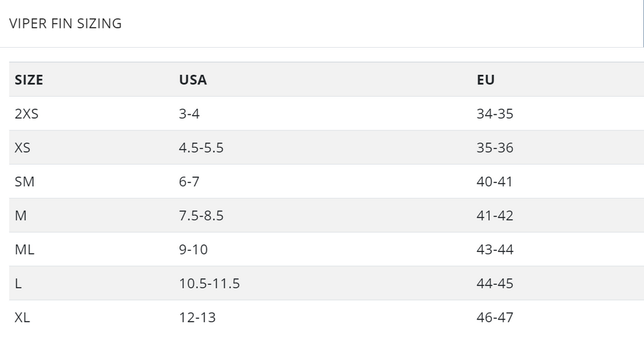Click EU size 34-35 cell
Image resolution: width=644 pixels, height=359 pixels.
(x=495, y=114)
